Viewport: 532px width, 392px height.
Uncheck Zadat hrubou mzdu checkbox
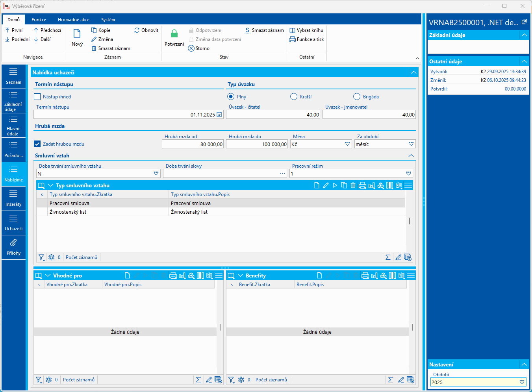coord(37,144)
